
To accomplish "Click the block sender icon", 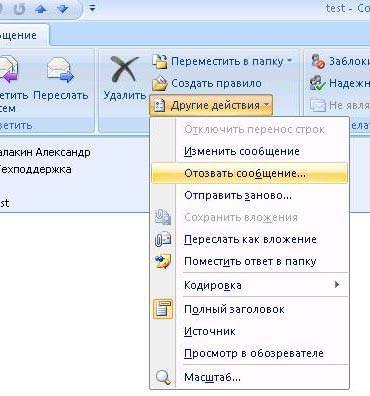I will (318, 61).
